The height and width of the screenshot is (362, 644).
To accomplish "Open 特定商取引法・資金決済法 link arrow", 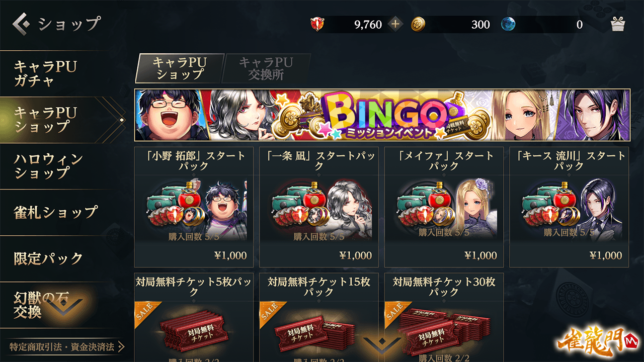I will point(67,347).
